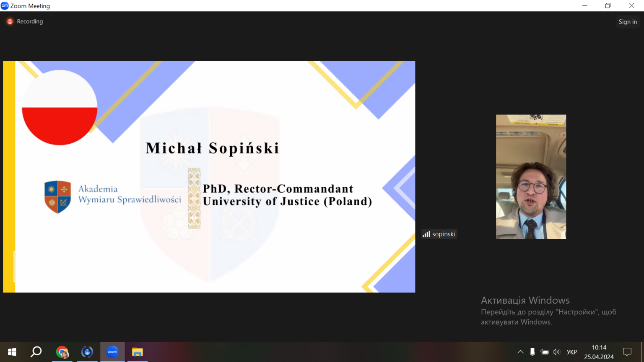Click the battery status tray icon
The image size is (644, 362).
pyautogui.click(x=545, y=352)
